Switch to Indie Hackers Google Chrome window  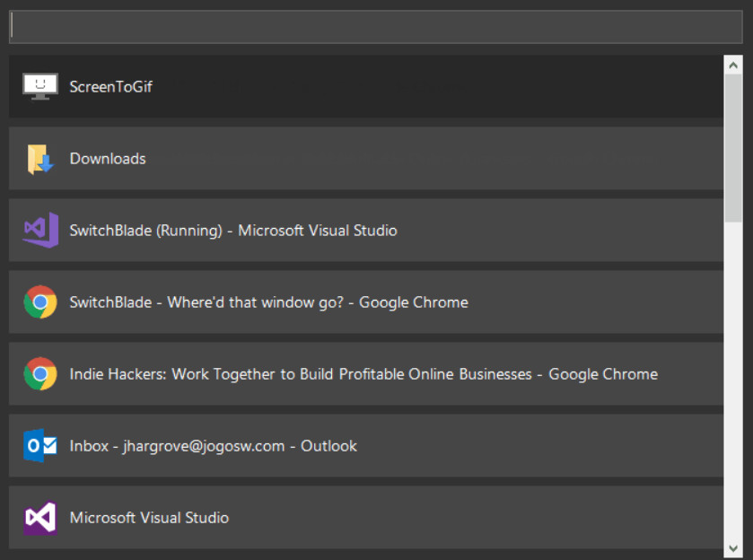[363, 374]
